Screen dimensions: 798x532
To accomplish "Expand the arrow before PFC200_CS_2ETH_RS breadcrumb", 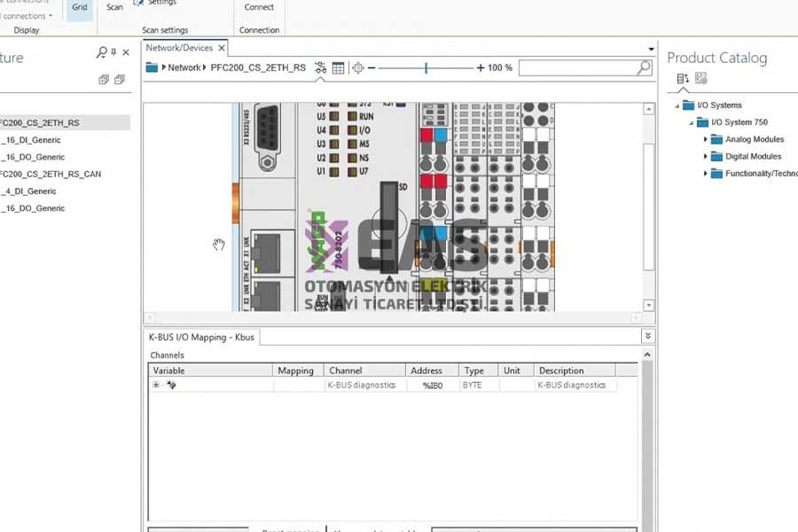I will 205,67.
